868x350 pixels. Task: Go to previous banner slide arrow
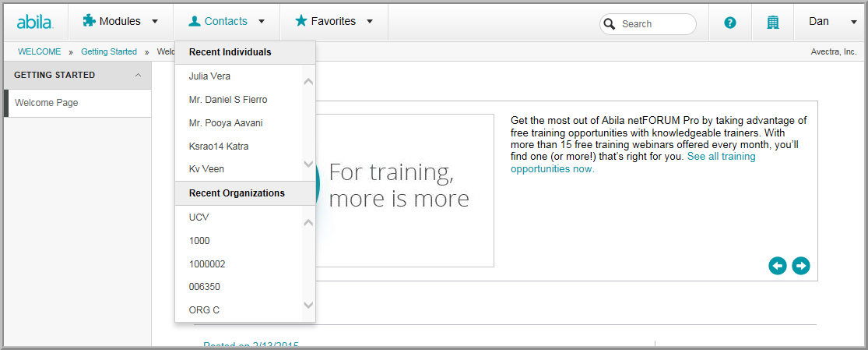coord(778,266)
